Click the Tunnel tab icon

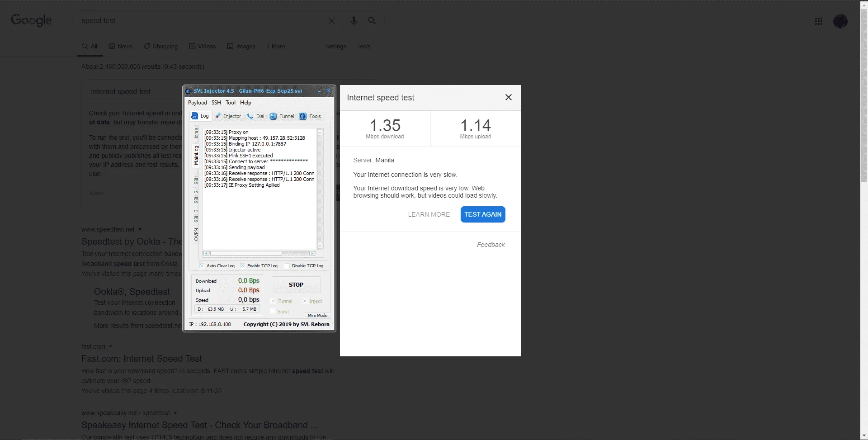273,116
